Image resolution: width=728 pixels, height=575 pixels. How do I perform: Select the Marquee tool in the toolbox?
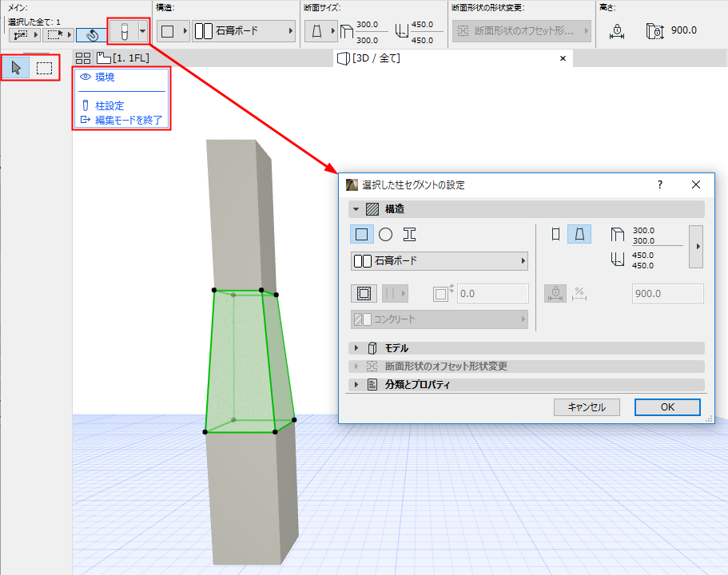[44, 68]
